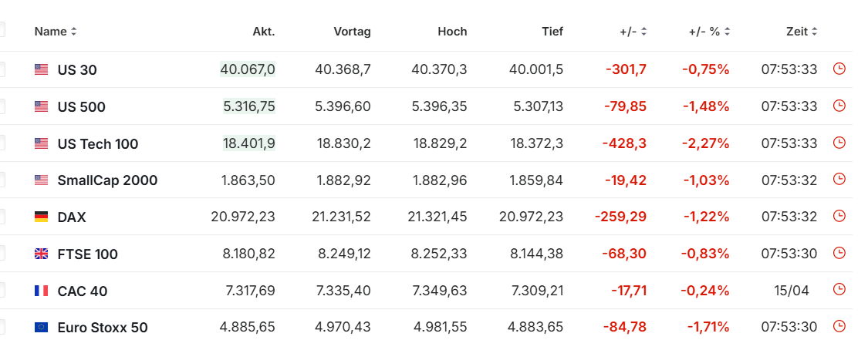Click the UK flag beside FTSE 100
Screen dimensions: 868x340
[x=42, y=254]
